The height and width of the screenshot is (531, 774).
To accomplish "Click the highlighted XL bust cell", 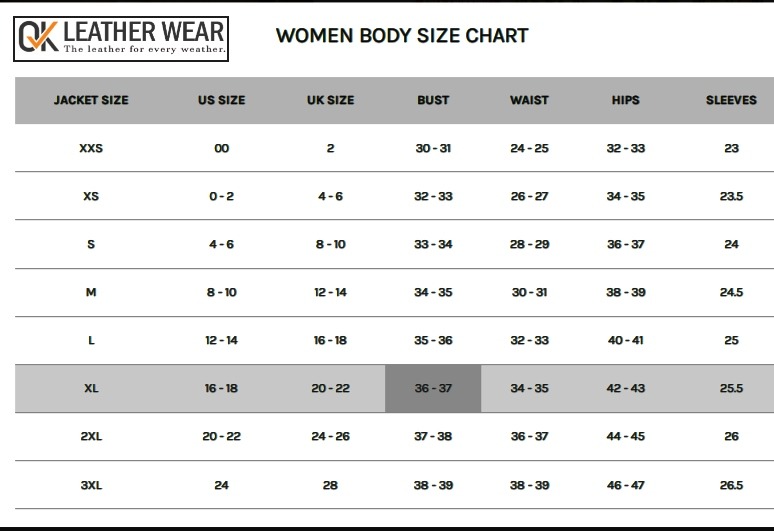I will 433,388.
